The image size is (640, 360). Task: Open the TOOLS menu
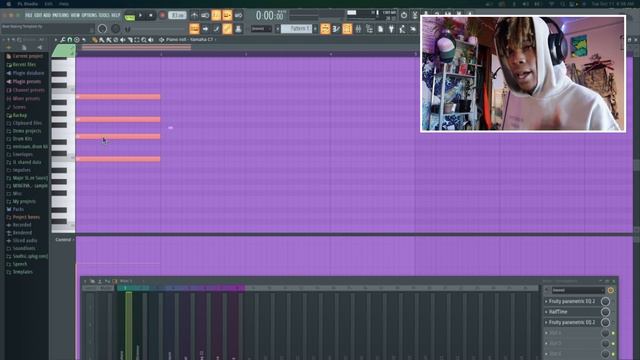coord(104,15)
